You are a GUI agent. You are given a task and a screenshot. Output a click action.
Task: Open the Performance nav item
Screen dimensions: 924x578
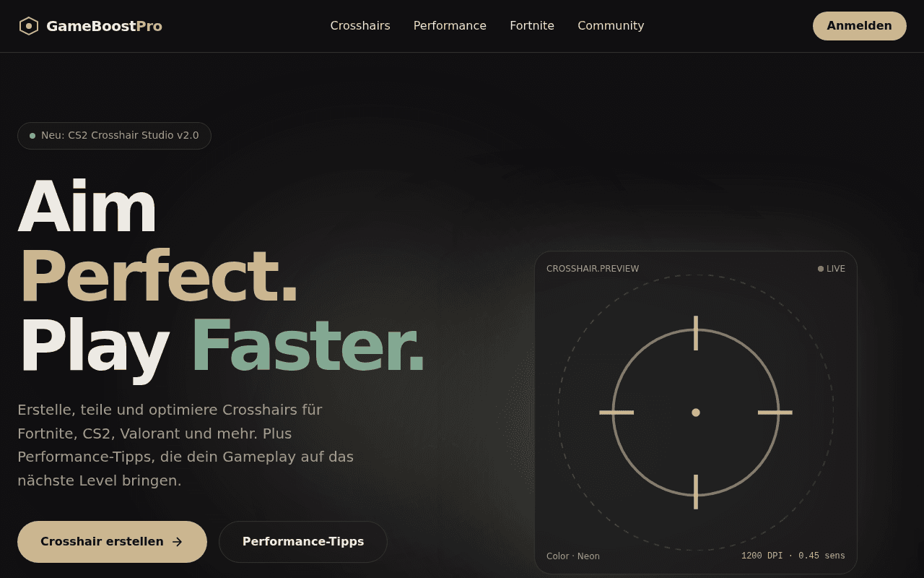450,26
